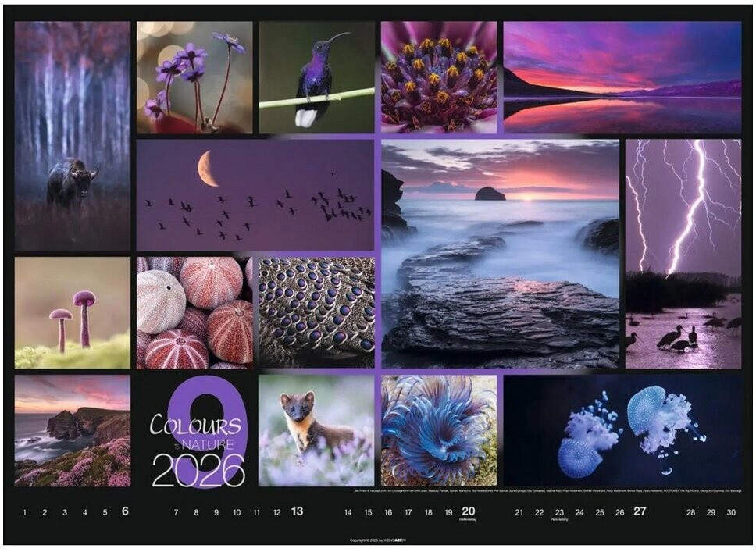This screenshot has height=552, width=756.
Task: Open the hummingbird on branch photo
Action: click(x=316, y=77)
